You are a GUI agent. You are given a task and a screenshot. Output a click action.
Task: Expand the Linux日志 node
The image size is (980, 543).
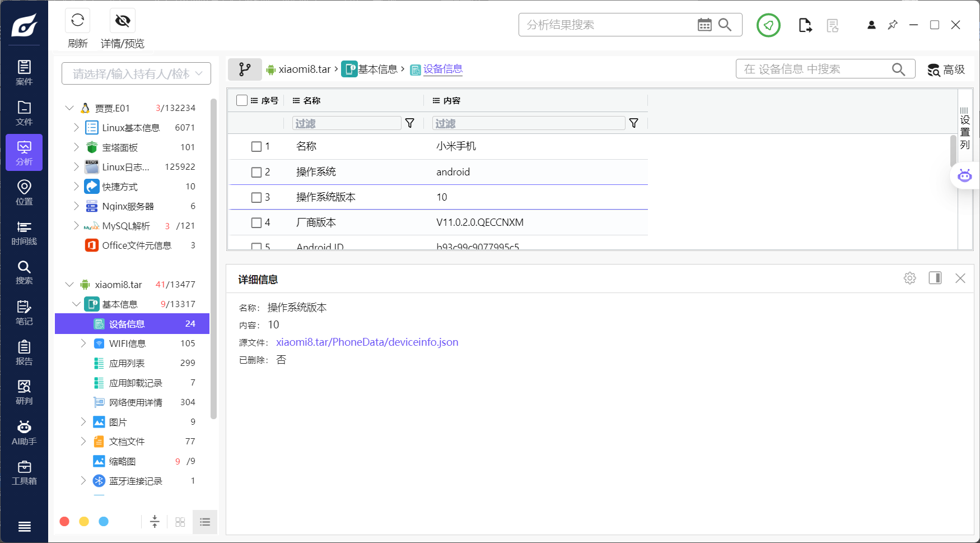[77, 167]
